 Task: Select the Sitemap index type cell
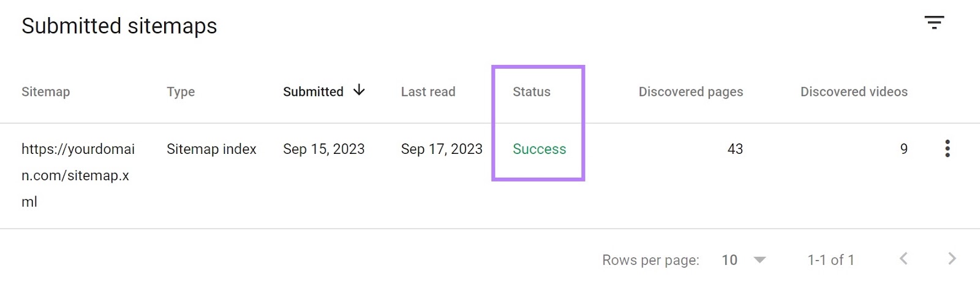tap(211, 149)
